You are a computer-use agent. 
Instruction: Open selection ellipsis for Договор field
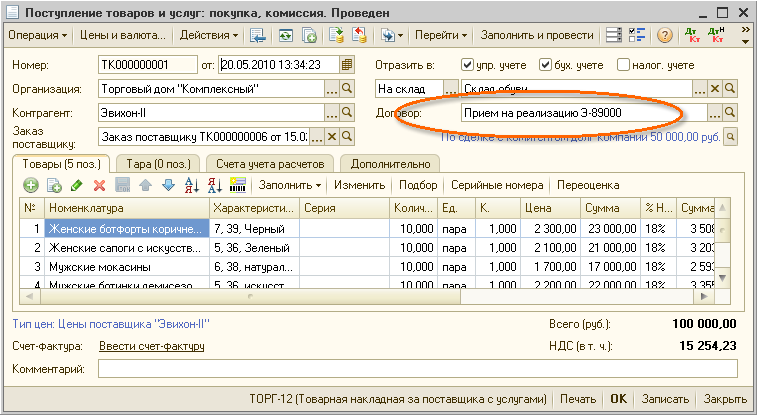[x=715, y=113]
